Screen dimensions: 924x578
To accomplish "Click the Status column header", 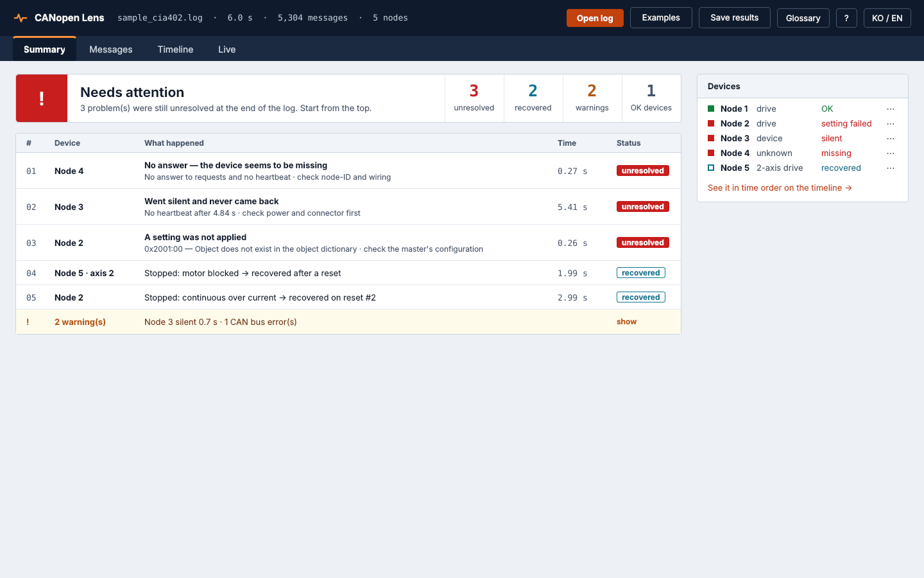I will (629, 143).
